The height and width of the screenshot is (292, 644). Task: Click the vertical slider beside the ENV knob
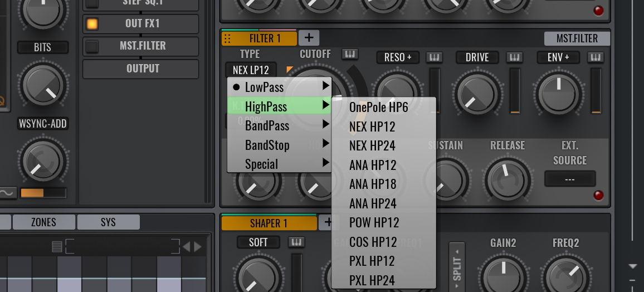point(596,91)
